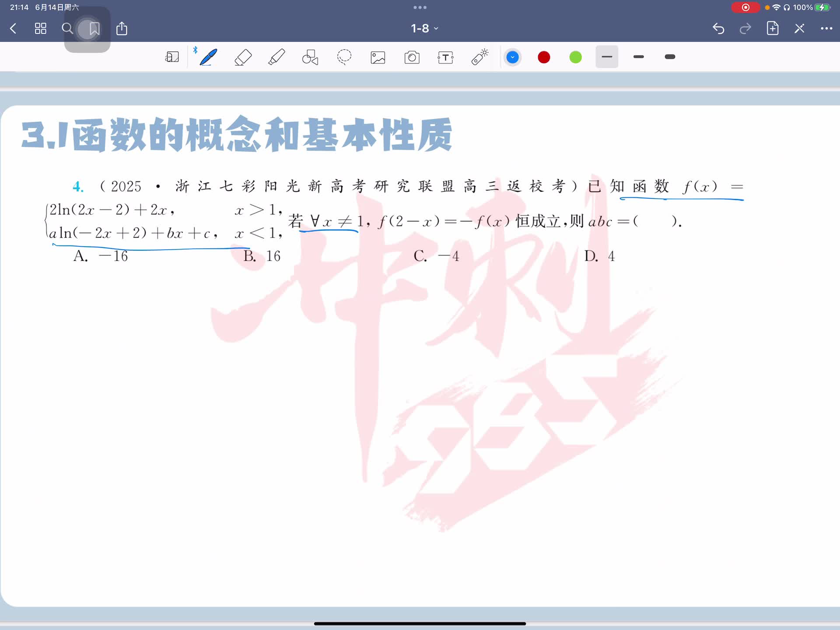Select the text box tool
The height and width of the screenshot is (630, 840).
pyautogui.click(x=445, y=57)
